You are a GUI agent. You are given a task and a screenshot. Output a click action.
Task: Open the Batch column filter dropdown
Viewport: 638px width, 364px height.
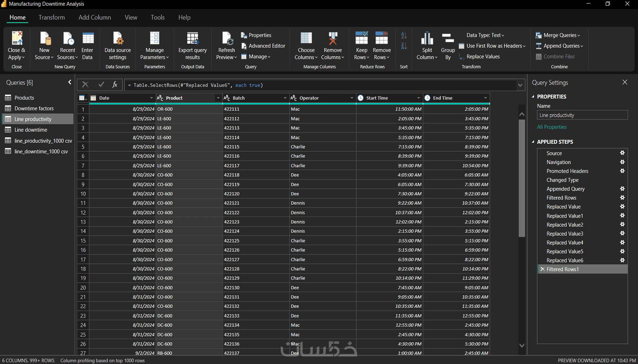(285, 98)
